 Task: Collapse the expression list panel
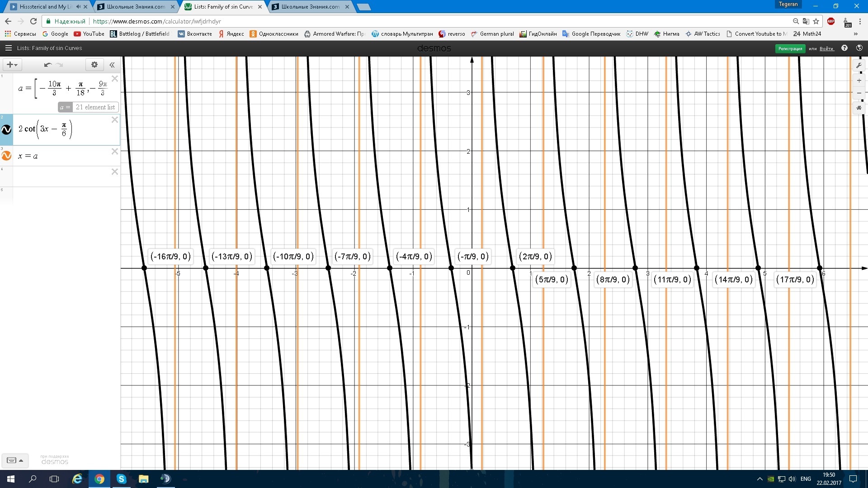(112, 65)
